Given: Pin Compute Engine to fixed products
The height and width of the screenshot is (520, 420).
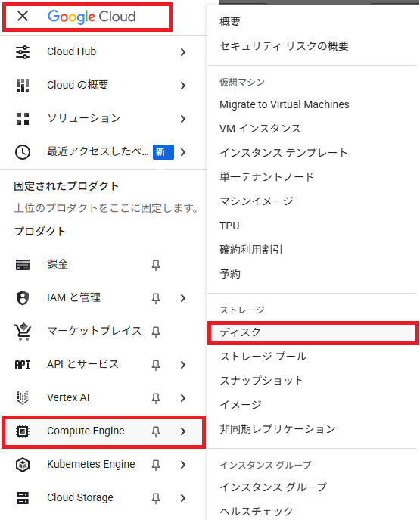Looking at the screenshot, I should tap(156, 431).
